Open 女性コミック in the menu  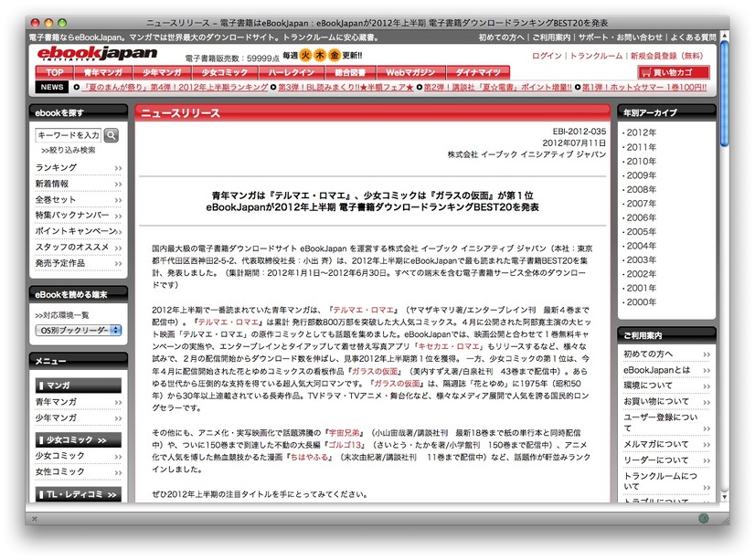(78, 472)
